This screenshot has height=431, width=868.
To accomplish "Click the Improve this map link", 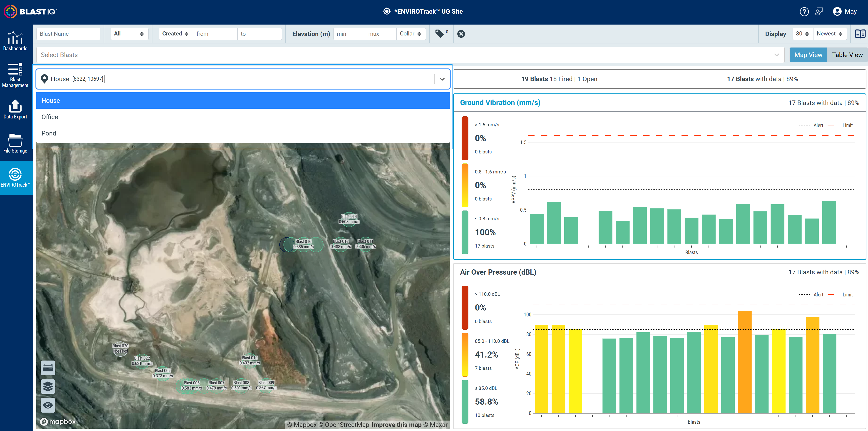I will point(396,425).
